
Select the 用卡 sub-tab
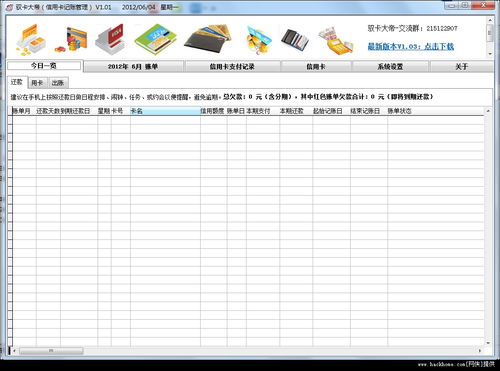coord(37,83)
